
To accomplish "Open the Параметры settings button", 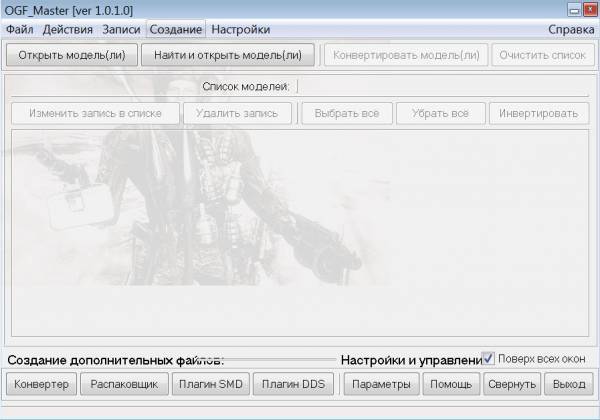I will point(381,384).
